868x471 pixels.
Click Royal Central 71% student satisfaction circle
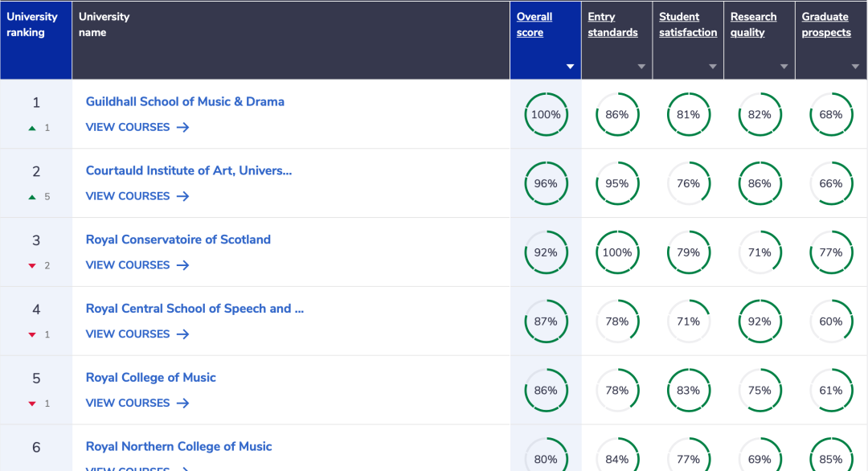pos(689,321)
